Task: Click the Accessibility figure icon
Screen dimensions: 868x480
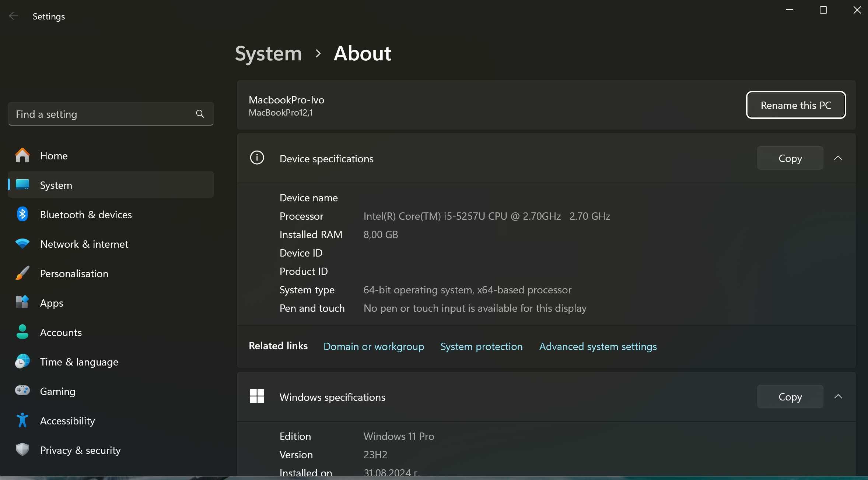Action: (x=22, y=420)
